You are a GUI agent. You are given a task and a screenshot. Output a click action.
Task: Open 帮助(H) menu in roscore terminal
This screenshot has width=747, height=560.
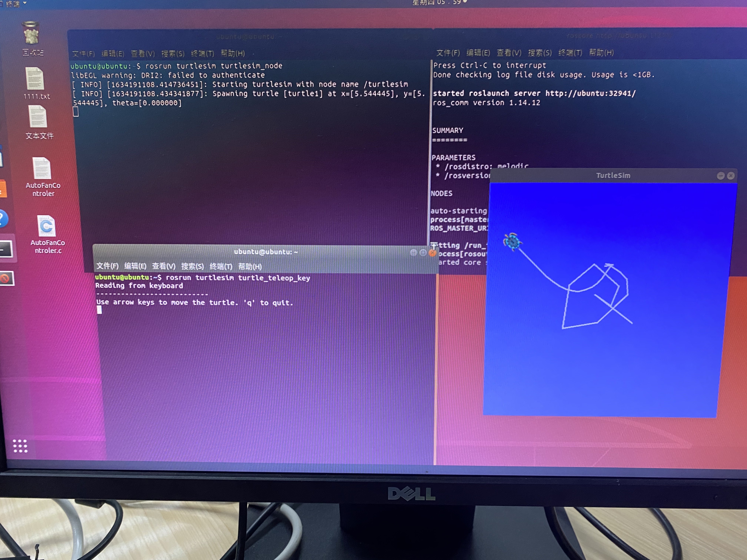pyautogui.click(x=601, y=53)
